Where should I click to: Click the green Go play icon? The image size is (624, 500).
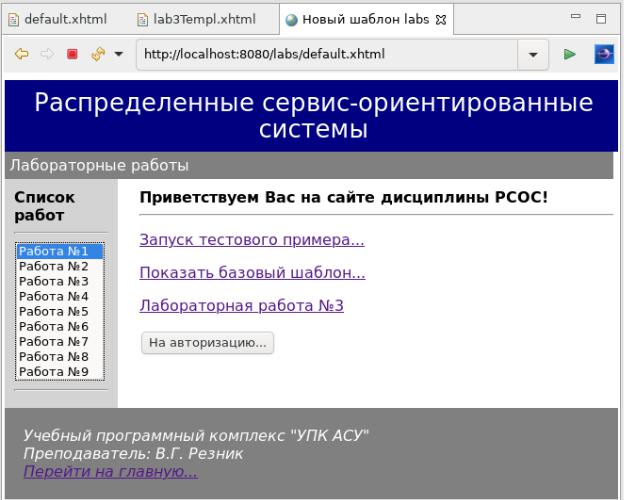[570, 54]
